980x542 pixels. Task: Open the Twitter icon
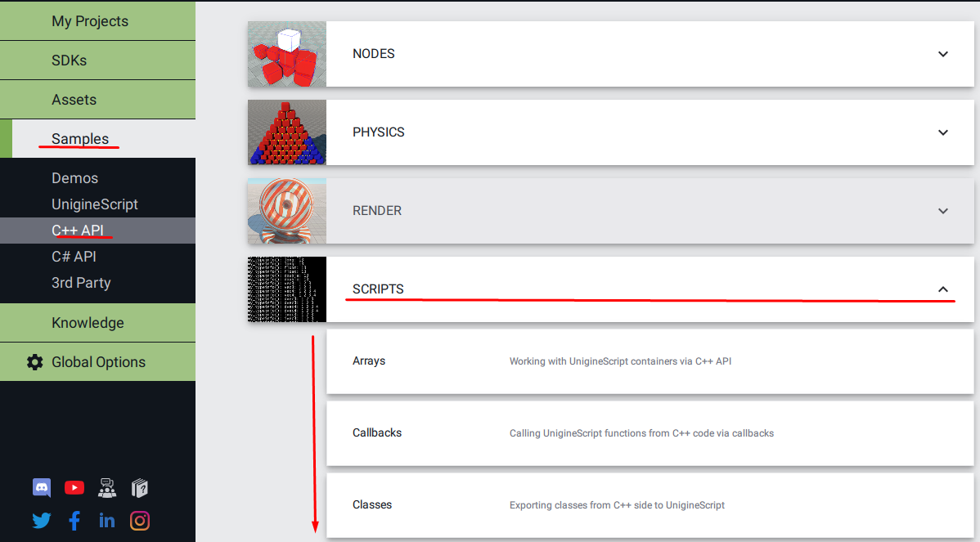point(41,520)
